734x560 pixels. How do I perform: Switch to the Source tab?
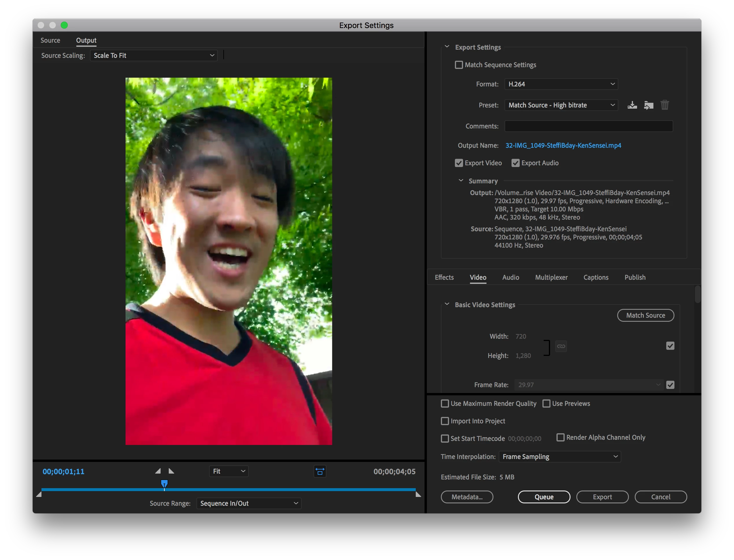[50, 40]
